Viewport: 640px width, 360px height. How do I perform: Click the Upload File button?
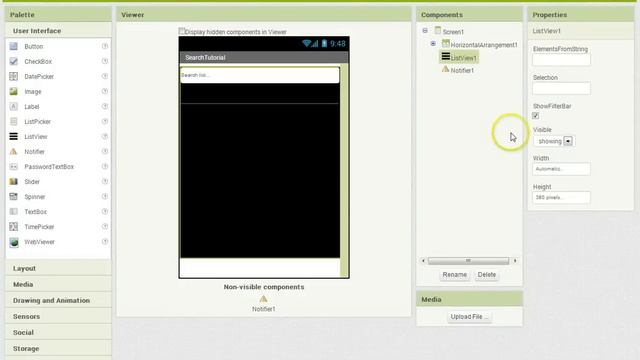[469, 317]
